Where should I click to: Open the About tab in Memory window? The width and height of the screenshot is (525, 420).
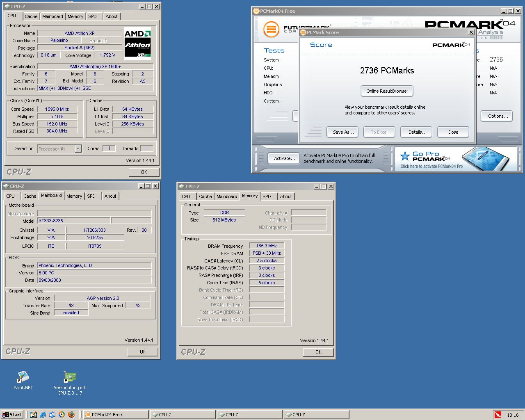pyautogui.click(x=286, y=196)
